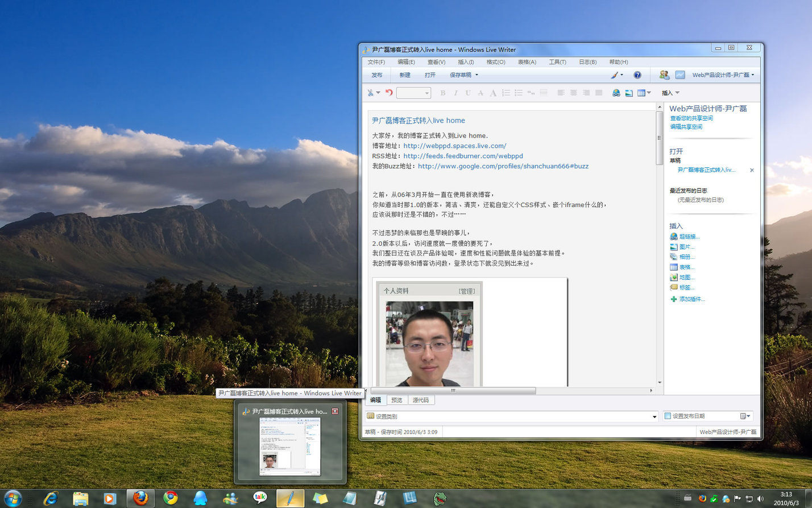
Task: Open the 查看(V) menu
Action: [436, 62]
